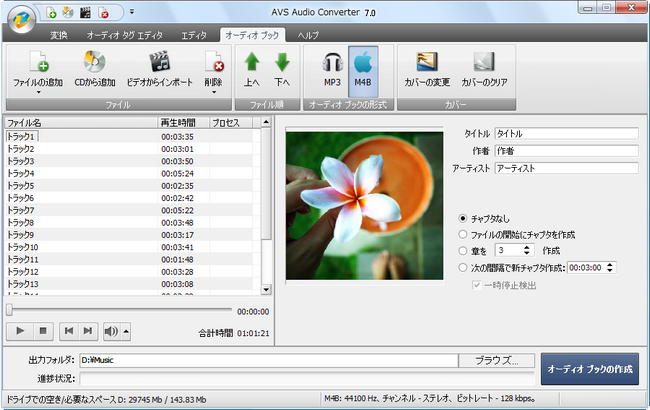This screenshot has width=650, height=410.
Task: Expand ファイルの追加 dropdown arrow
Action: (39, 92)
